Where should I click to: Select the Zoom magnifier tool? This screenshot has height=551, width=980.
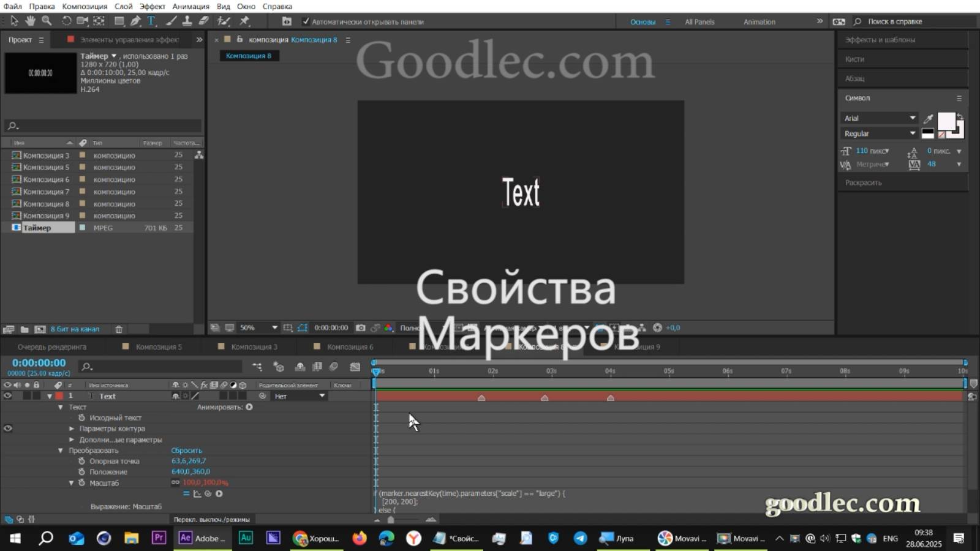pos(47,21)
